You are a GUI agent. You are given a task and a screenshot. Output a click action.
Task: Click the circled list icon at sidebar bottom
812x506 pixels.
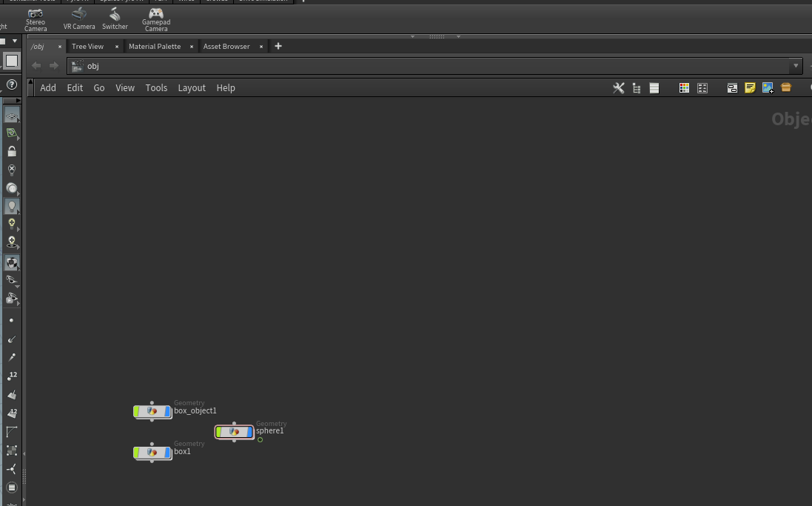12,488
